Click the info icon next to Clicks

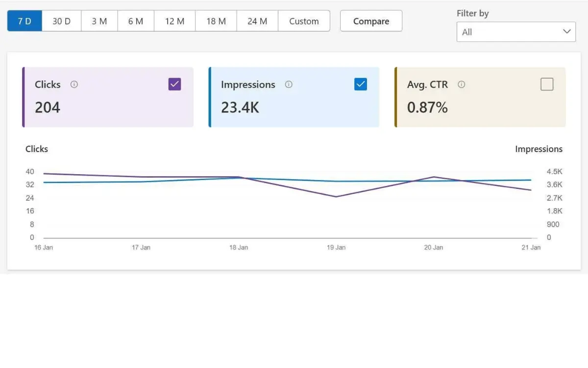(74, 84)
